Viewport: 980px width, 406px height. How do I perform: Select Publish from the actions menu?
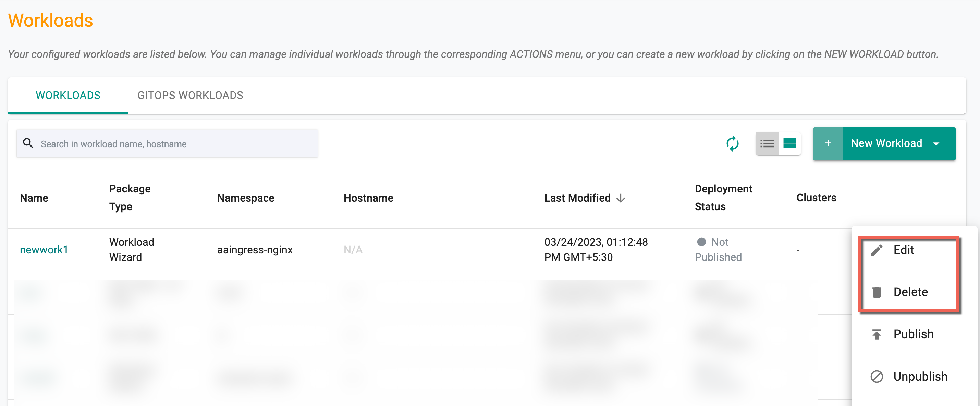[913, 334]
